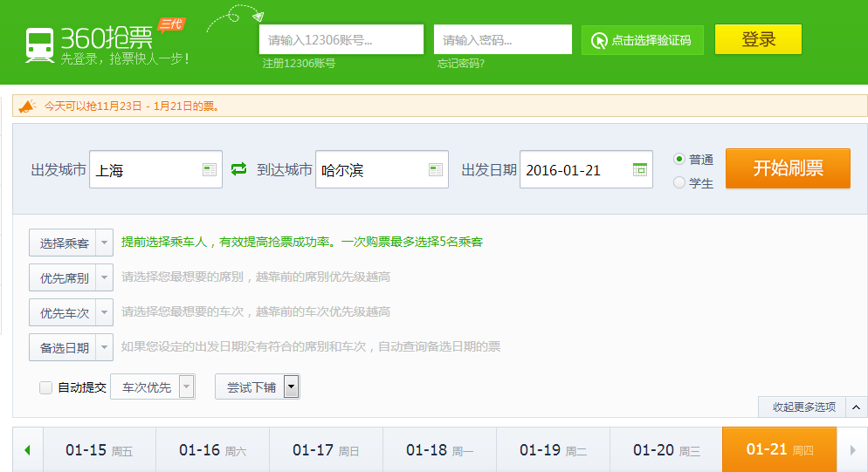Switch to 01-17 周日 date tab

point(327,450)
